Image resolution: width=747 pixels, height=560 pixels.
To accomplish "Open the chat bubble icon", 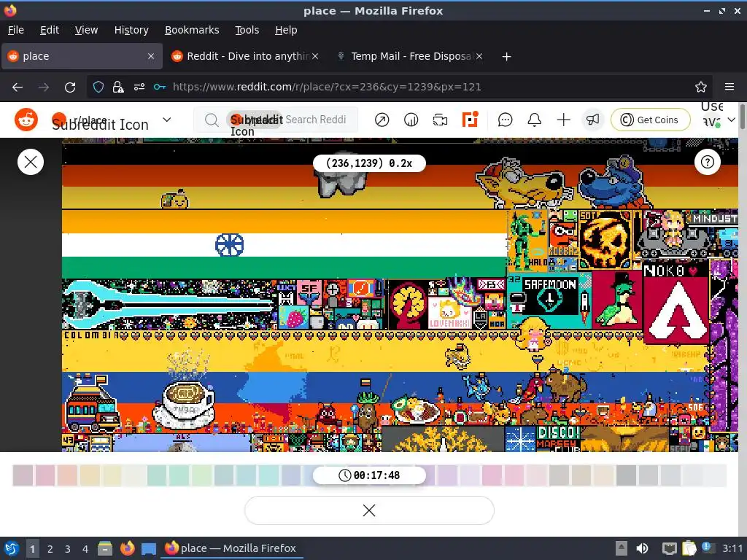I will pyautogui.click(x=505, y=120).
